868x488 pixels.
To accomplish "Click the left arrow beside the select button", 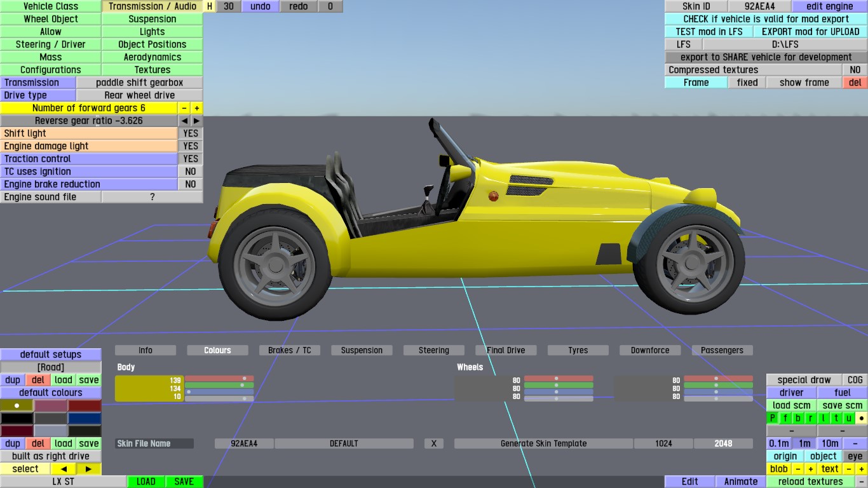I will pyautogui.click(x=64, y=469).
